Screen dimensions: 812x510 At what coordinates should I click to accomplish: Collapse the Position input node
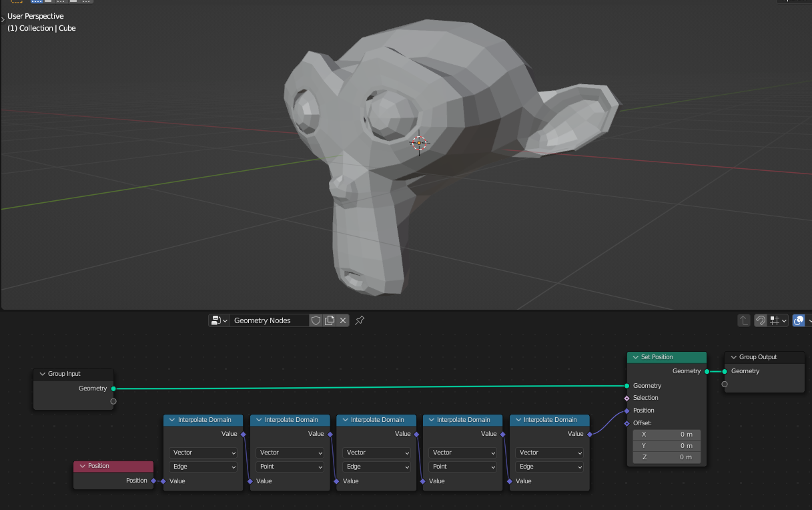point(82,466)
